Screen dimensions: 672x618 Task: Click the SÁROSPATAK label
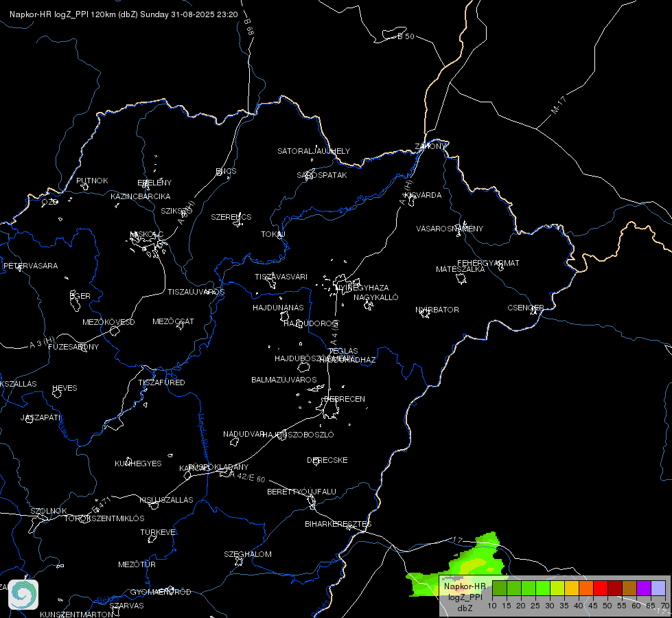pyautogui.click(x=322, y=175)
